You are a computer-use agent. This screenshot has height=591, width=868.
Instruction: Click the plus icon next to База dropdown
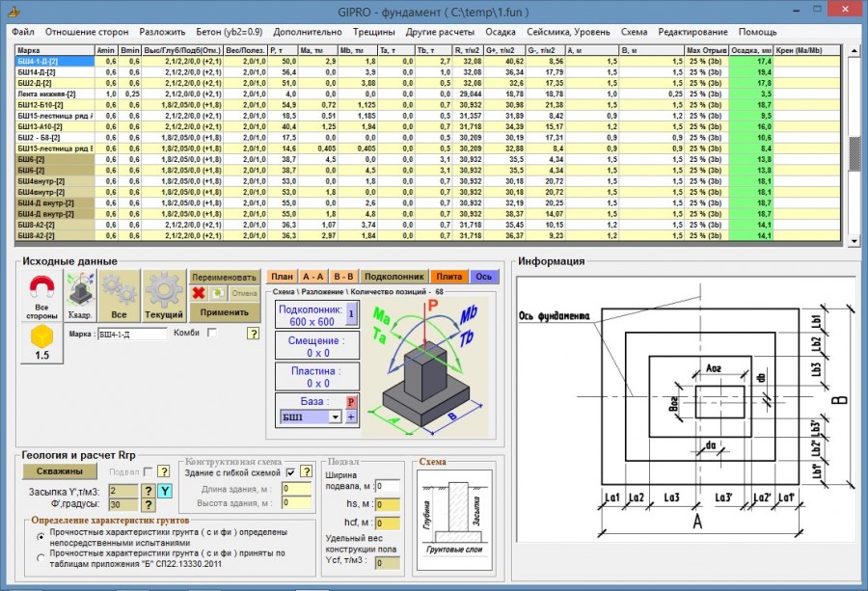coord(351,417)
